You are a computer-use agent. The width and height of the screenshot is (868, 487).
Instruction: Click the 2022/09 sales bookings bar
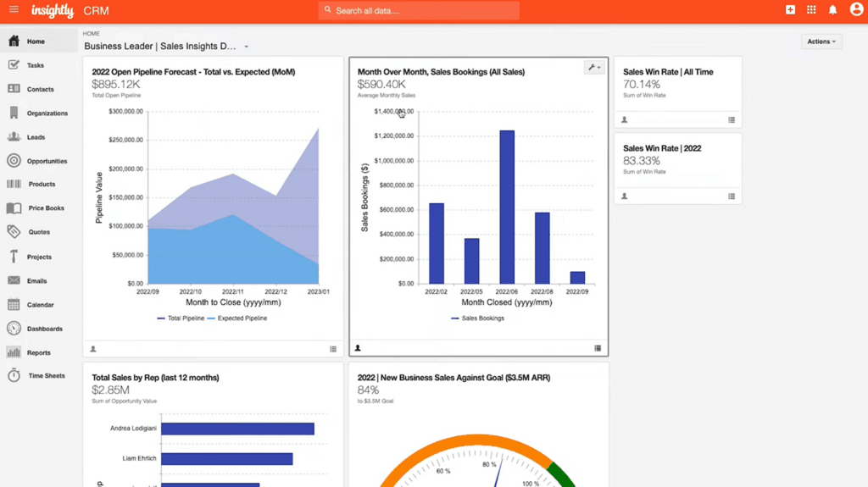(577, 277)
